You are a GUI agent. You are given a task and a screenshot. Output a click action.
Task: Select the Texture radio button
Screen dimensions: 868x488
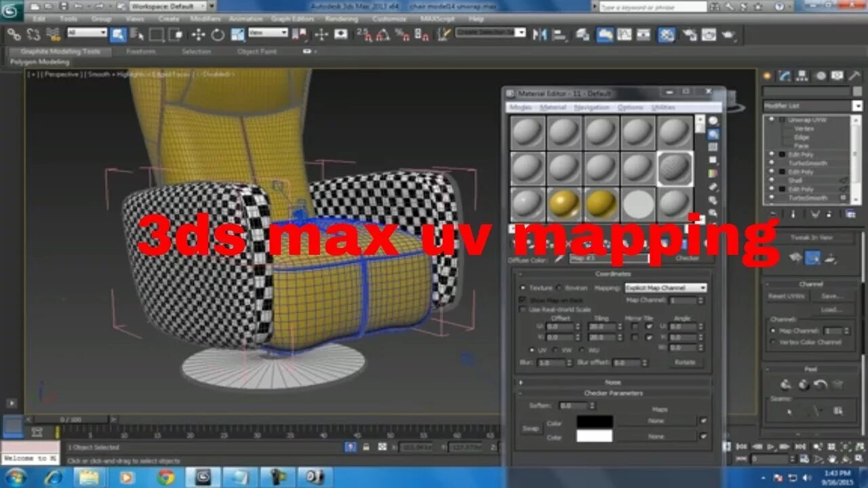coord(523,288)
